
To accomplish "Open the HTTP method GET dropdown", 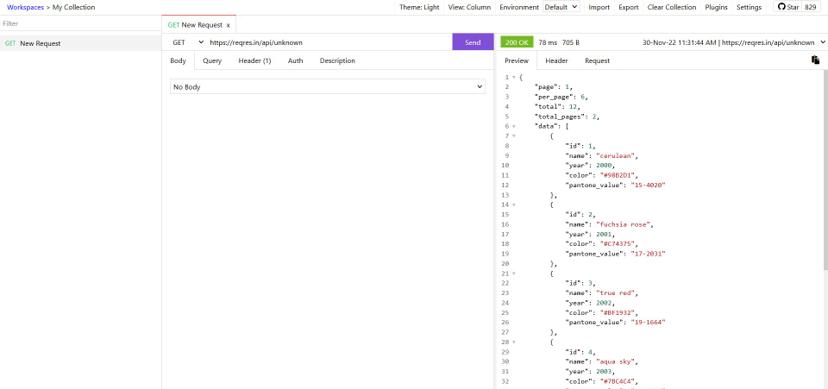I will 187,42.
